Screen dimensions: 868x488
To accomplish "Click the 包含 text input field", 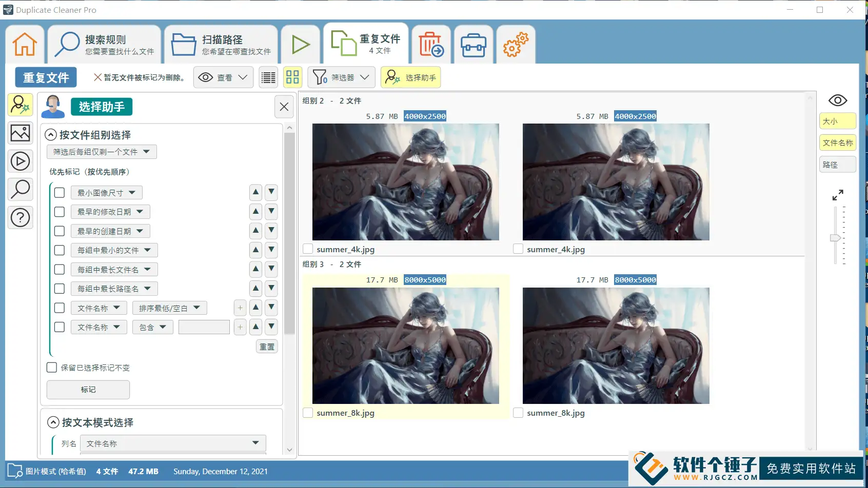I will 204,327.
